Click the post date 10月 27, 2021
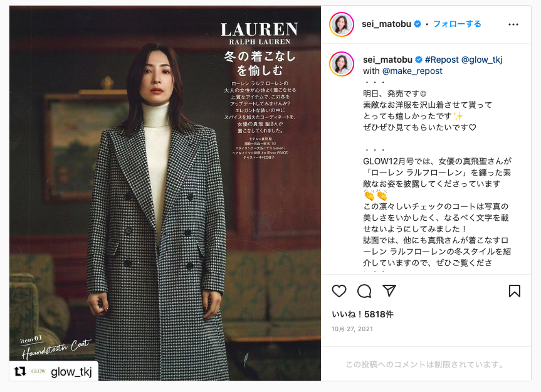Screen dimensions: 541x392 [x=352, y=329]
